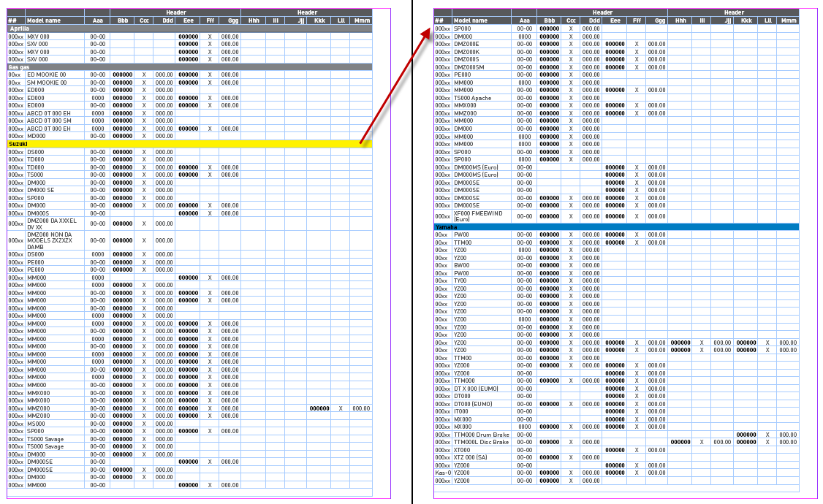823x504 pixels.
Task: Click the XTZ 000 (SA) model cell
Action: (x=482, y=457)
